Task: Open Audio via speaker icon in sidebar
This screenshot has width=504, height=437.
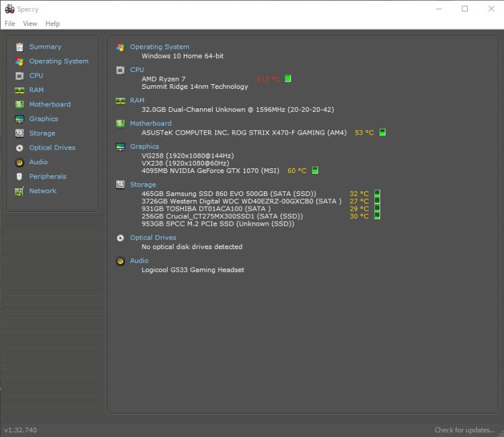Action: [x=20, y=162]
